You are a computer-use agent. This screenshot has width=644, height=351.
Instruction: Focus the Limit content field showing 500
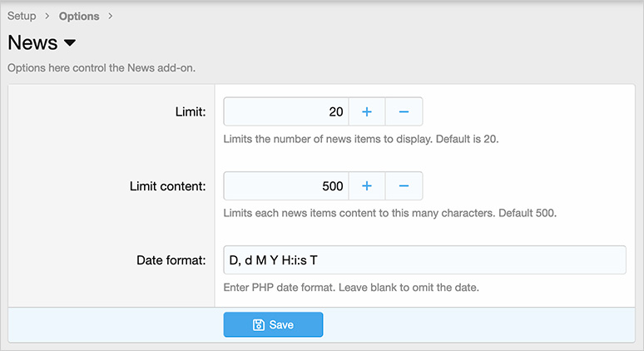pos(285,186)
